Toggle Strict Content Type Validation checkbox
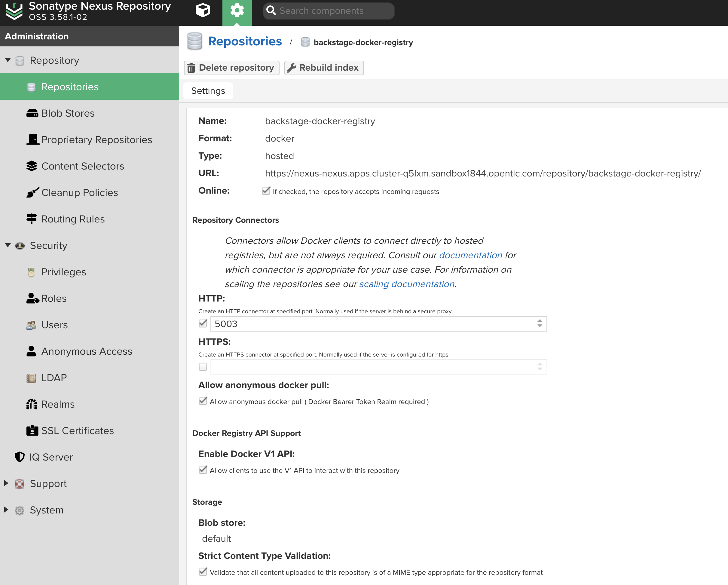Screen dimensions: 728x585 (x=203, y=571)
